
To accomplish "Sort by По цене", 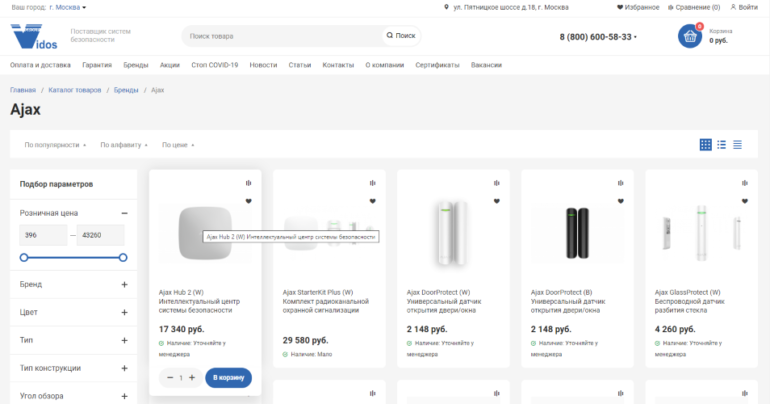I will point(178,145).
